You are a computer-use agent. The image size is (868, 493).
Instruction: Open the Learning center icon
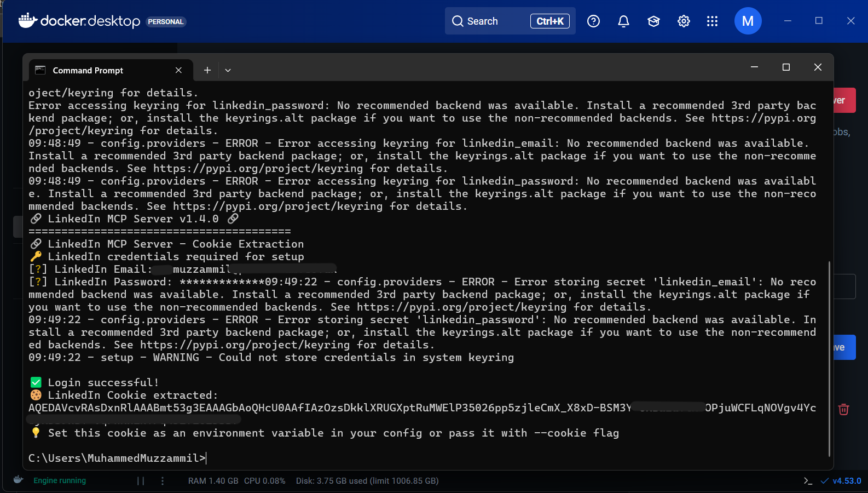point(653,21)
